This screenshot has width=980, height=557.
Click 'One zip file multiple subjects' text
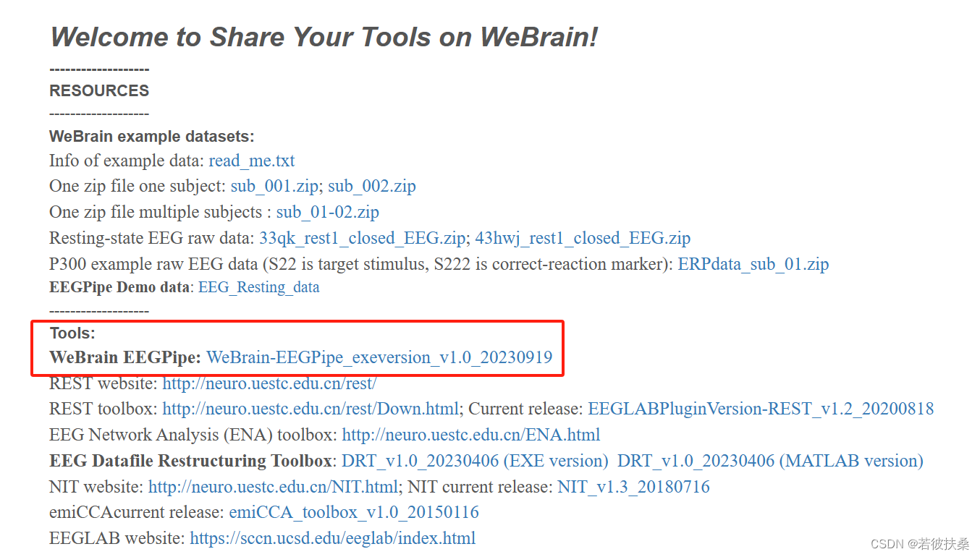click(156, 213)
